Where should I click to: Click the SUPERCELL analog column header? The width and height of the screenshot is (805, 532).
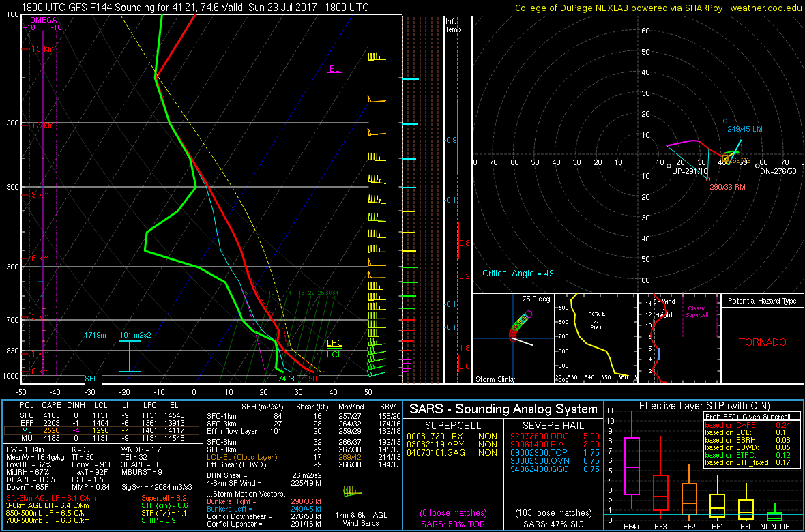452,424
